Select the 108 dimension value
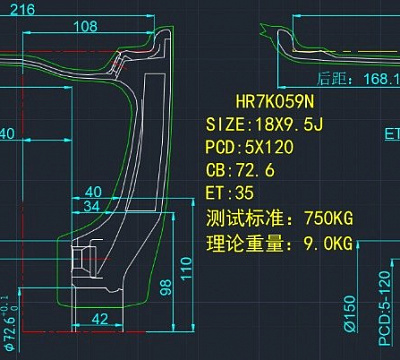 85,26
